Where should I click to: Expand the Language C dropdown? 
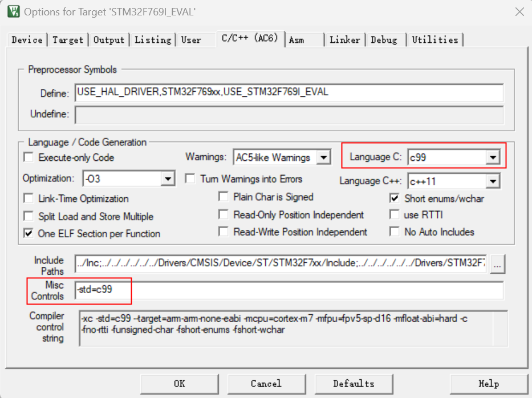[x=493, y=158]
